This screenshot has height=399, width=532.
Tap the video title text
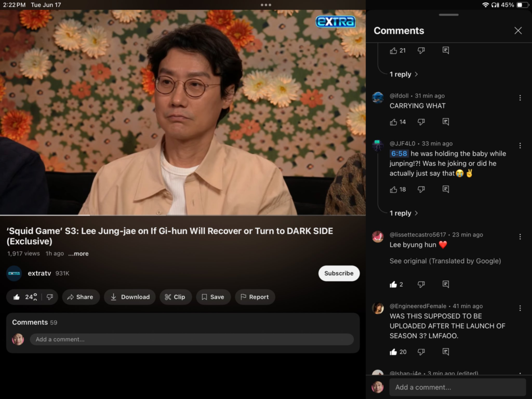pos(170,236)
